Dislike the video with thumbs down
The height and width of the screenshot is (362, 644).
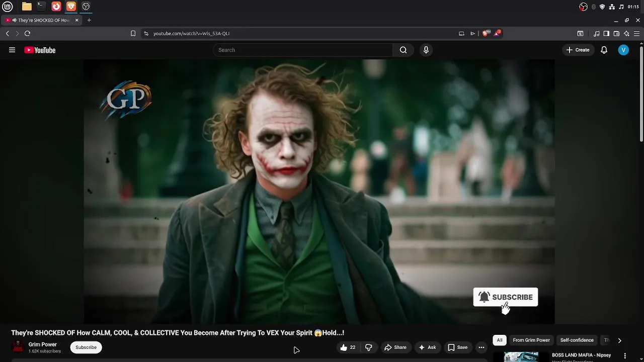click(x=369, y=347)
